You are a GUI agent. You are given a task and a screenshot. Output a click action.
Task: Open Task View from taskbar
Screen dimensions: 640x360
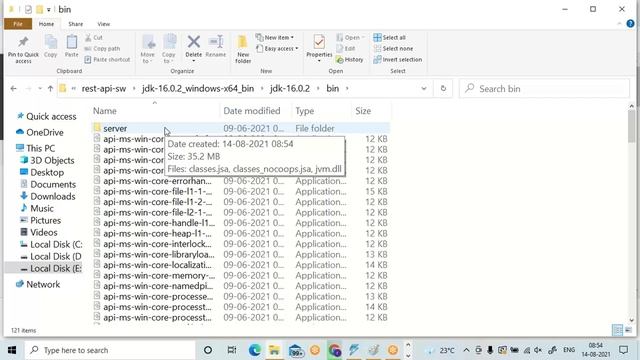click(x=232, y=350)
